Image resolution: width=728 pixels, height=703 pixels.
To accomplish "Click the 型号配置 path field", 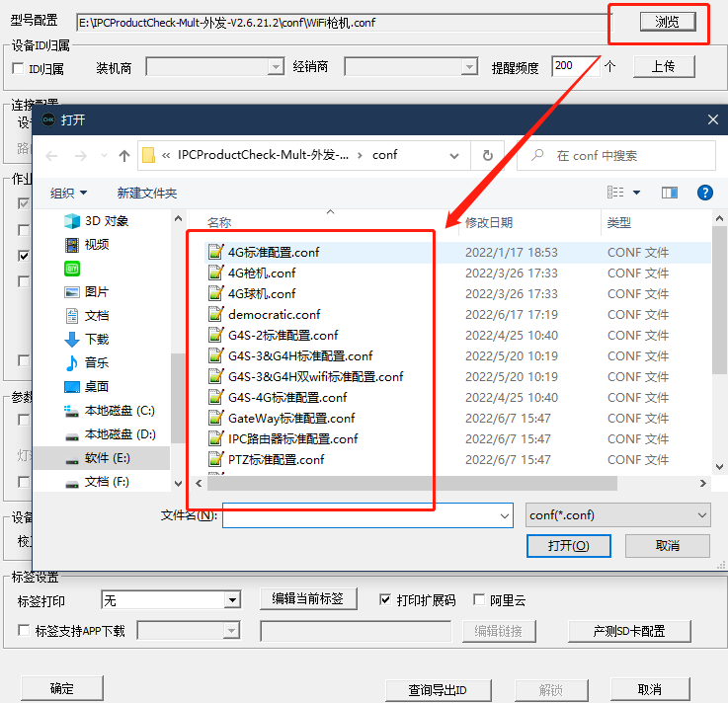I will point(344,23).
